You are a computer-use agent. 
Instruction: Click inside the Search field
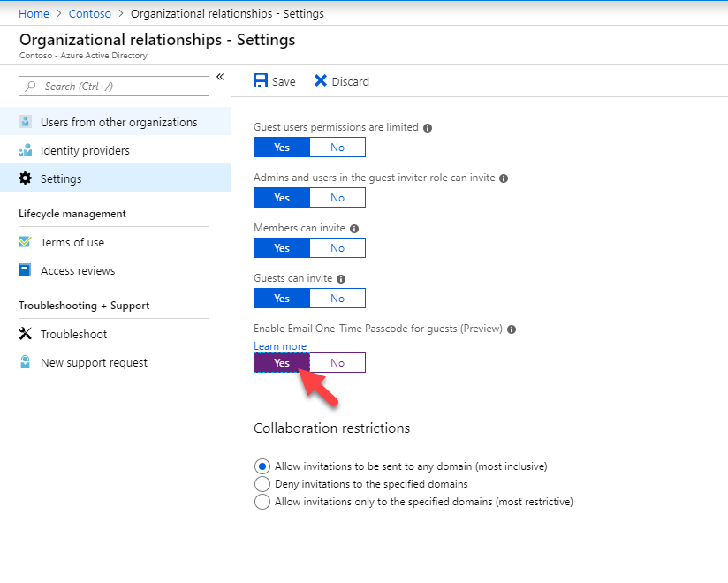pos(113,86)
